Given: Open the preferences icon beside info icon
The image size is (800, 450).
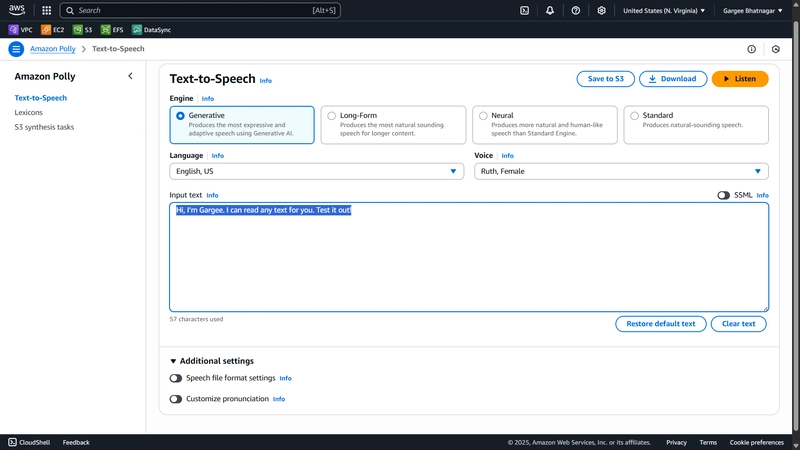Looking at the screenshot, I should pos(776,49).
